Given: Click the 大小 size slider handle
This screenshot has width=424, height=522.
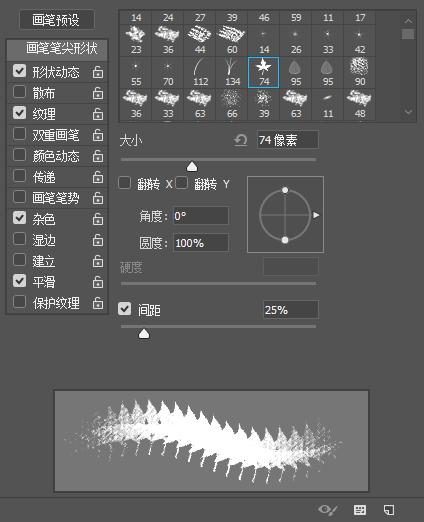Looking at the screenshot, I should pyautogui.click(x=192, y=167).
